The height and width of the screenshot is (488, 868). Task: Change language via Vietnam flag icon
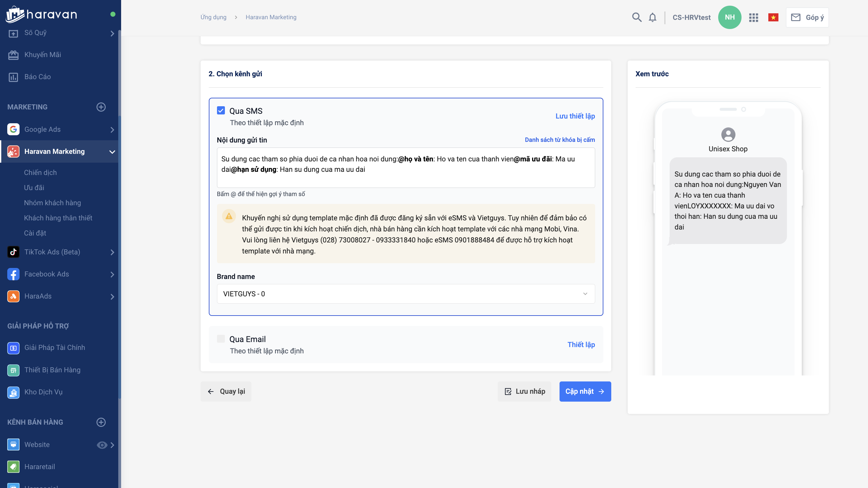[x=773, y=17]
